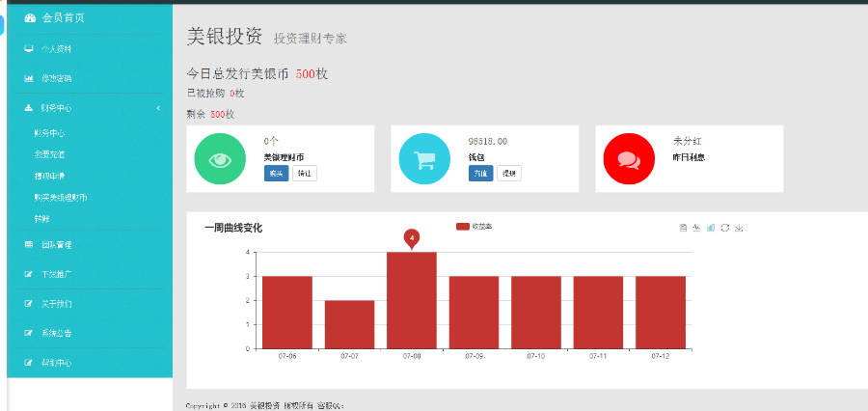
Task: Click the 提现 button
Action: (508, 174)
